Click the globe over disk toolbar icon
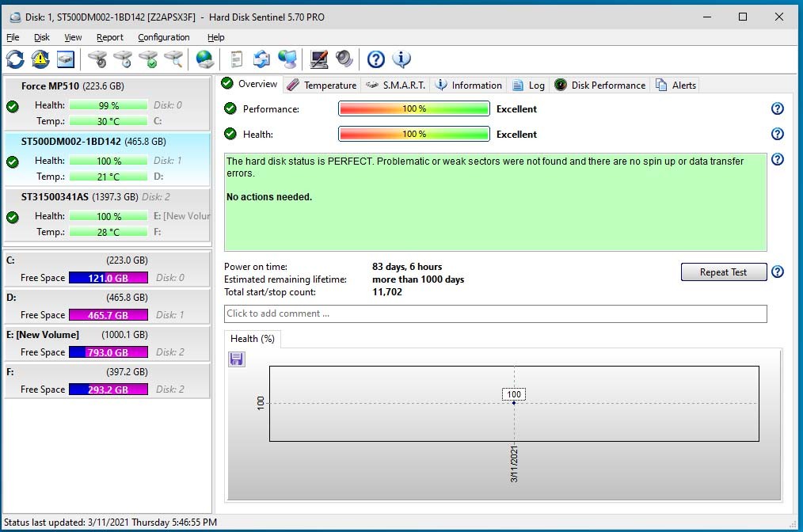803x532 pixels. click(205, 59)
